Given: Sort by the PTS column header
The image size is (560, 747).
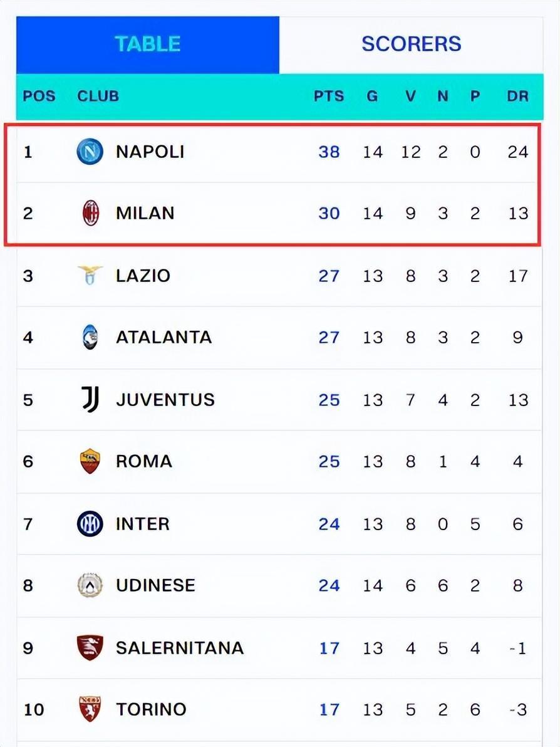Looking at the screenshot, I should 329,97.
